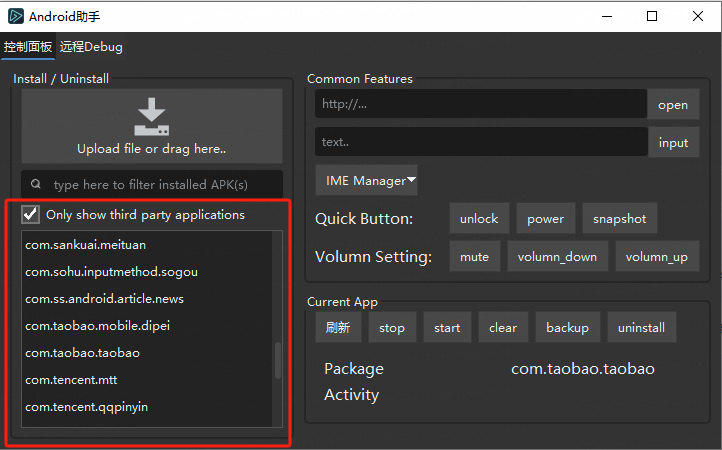Viewport: 722px width, 450px height.
Task: Maximize the Android助手 window
Action: (652, 17)
